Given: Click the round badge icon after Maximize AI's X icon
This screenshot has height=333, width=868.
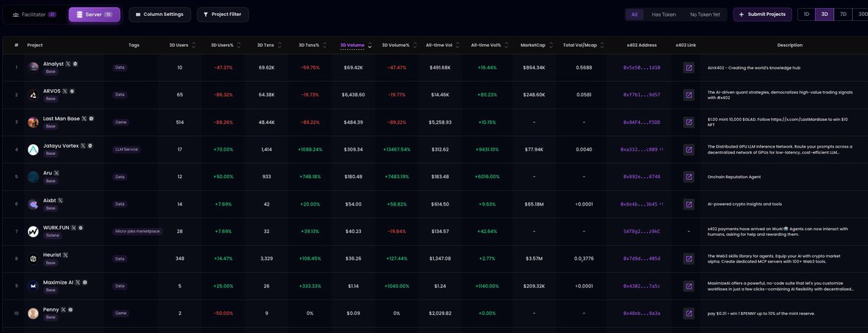Looking at the screenshot, I should 85,282.
